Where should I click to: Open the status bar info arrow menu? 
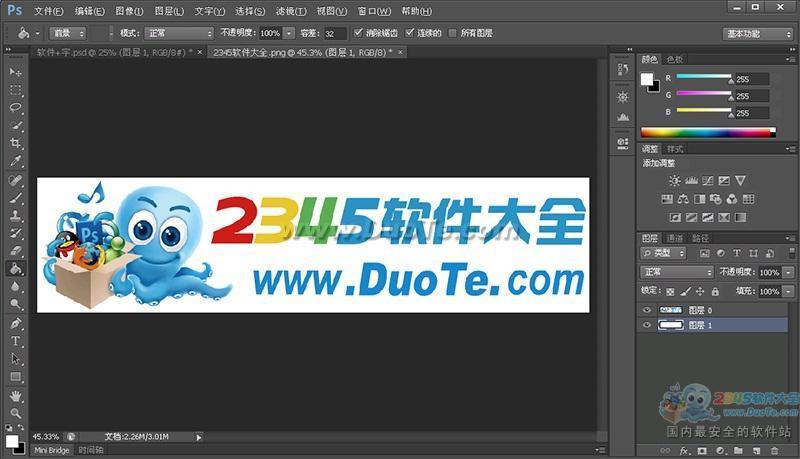tap(199, 437)
